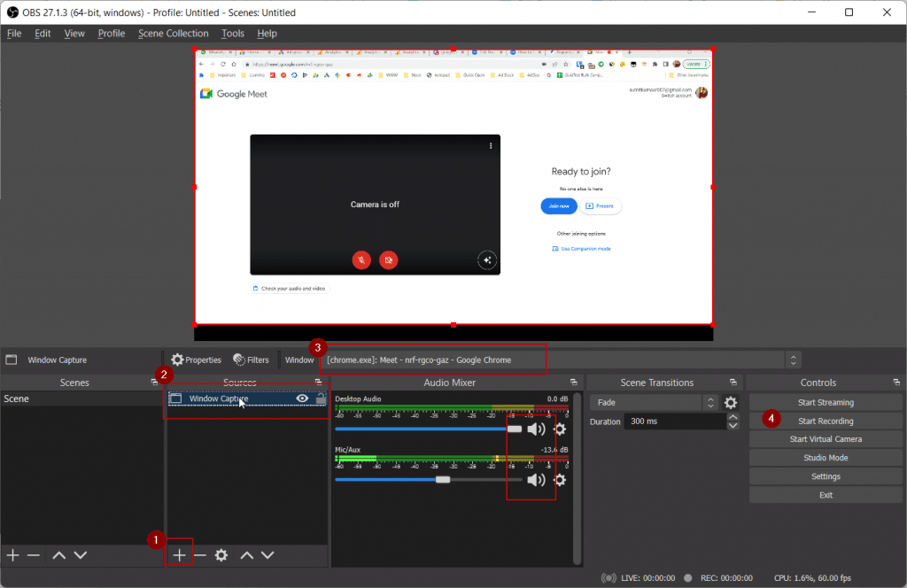This screenshot has width=907, height=588.
Task: Open Settings from Controls panel
Action: pos(826,476)
